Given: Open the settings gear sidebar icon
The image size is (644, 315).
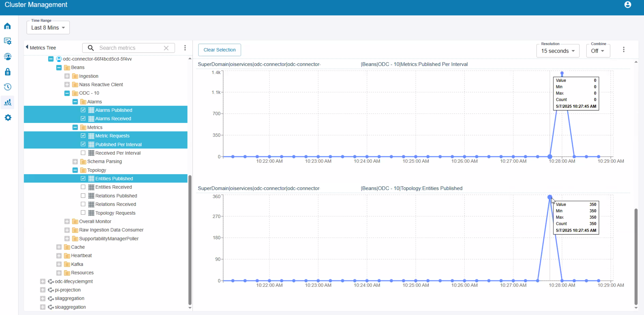Looking at the screenshot, I should (x=8, y=117).
